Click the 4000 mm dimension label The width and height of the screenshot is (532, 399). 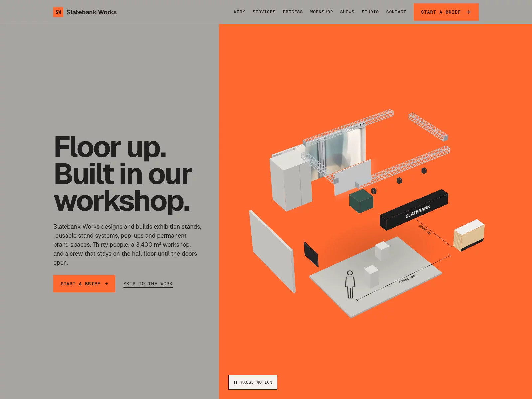click(x=425, y=229)
